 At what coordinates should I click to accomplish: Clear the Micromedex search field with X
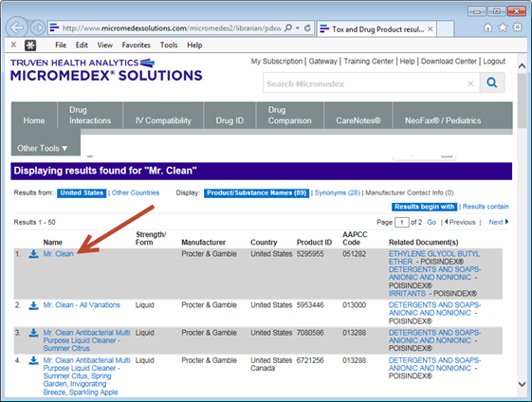pyautogui.click(x=470, y=83)
